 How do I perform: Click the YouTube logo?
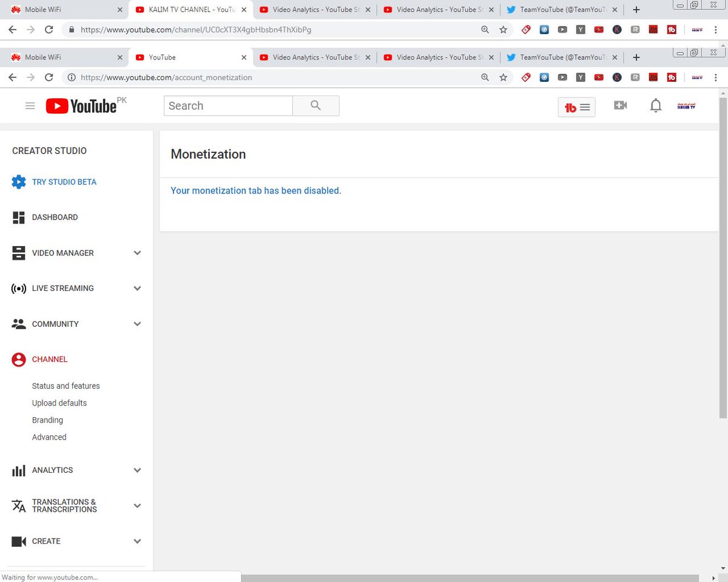click(x=81, y=106)
